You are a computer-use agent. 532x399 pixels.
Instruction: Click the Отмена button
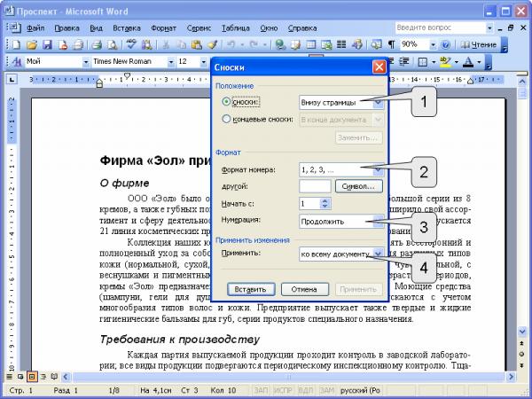click(x=305, y=289)
